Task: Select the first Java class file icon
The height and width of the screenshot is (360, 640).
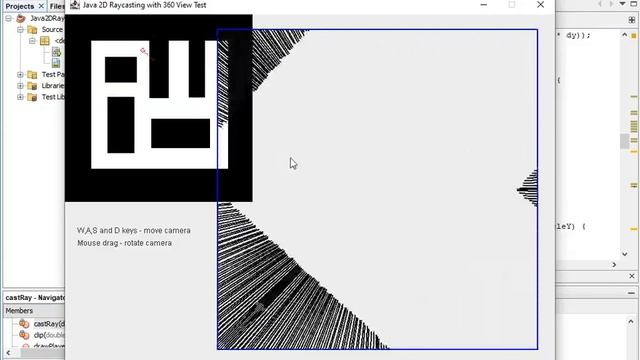Action: 56,52
